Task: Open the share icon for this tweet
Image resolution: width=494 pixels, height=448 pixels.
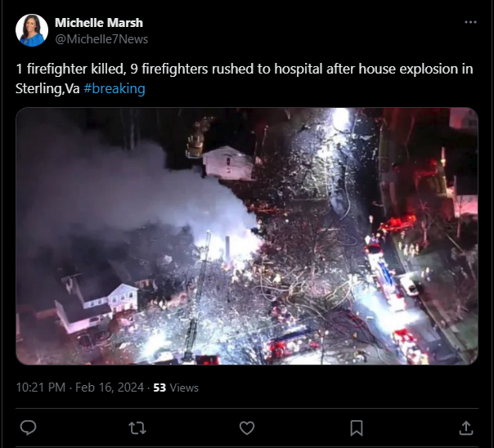Action: point(466,428)
